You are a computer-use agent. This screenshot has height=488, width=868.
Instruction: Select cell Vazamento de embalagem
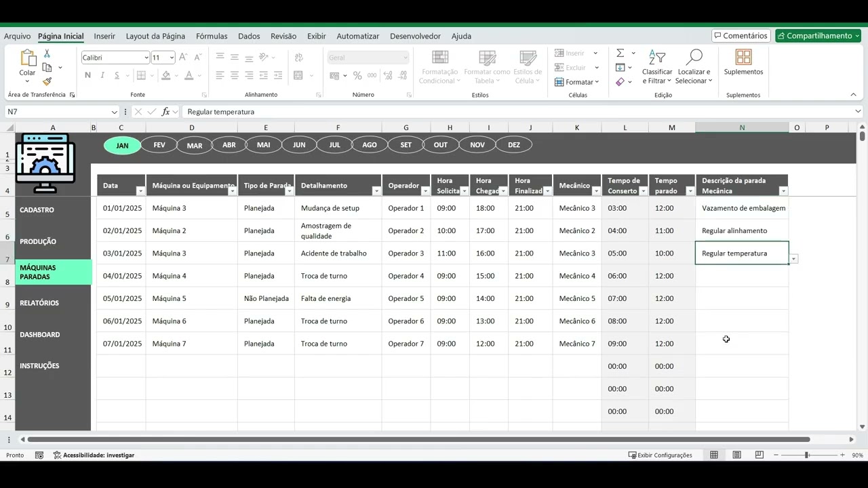click(x=742, y=208)
